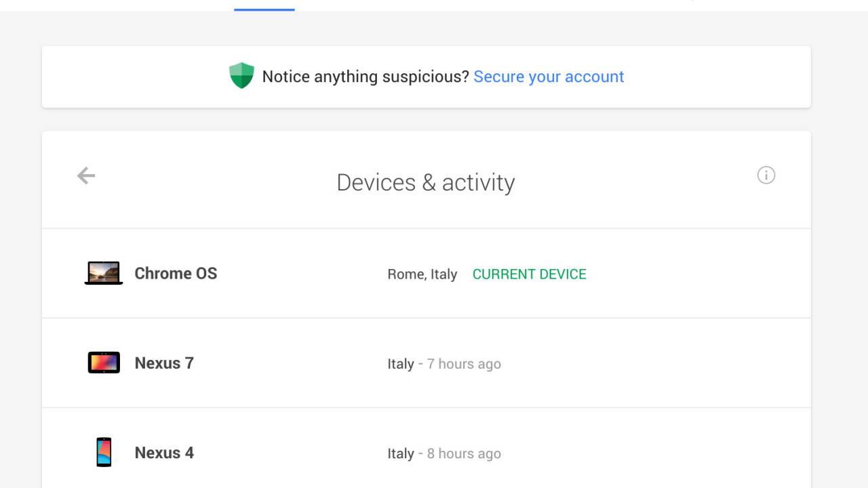Open the Secure your account link
The width and height of the screenshot is (868, 488).
click(x=549, y=77)
